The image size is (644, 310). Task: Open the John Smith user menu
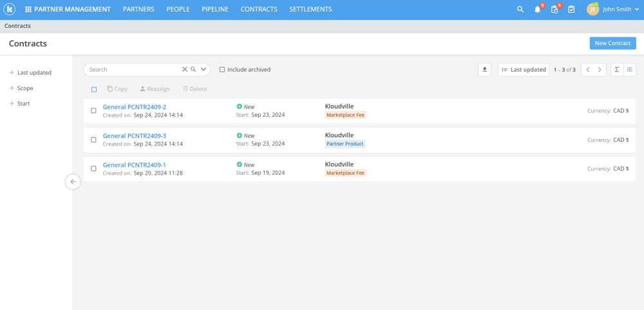pyautogui.click(x=620, y=9)
